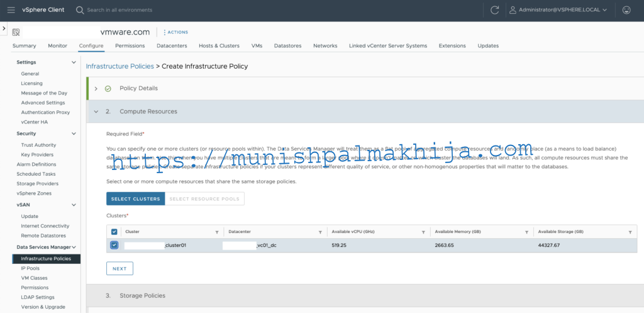Follow the Infrastructure Policies breadcrumb link
This screenshot has height=313, width=644.
click(119, 66)
